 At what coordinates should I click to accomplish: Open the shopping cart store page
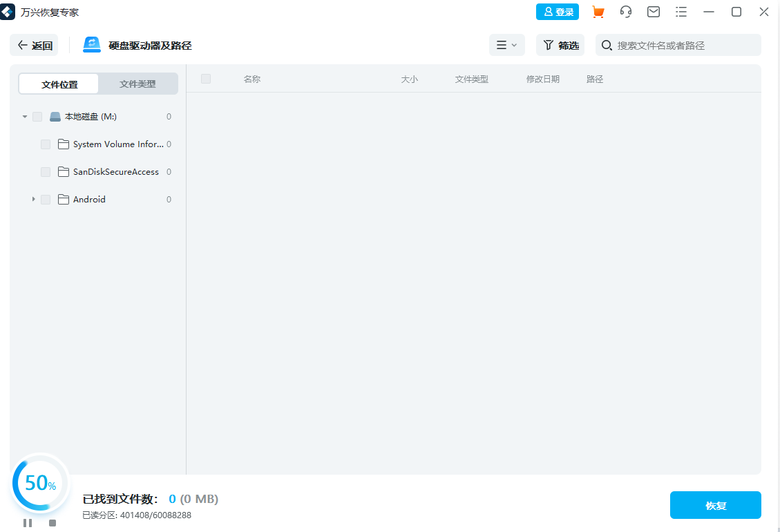point(598,12)
